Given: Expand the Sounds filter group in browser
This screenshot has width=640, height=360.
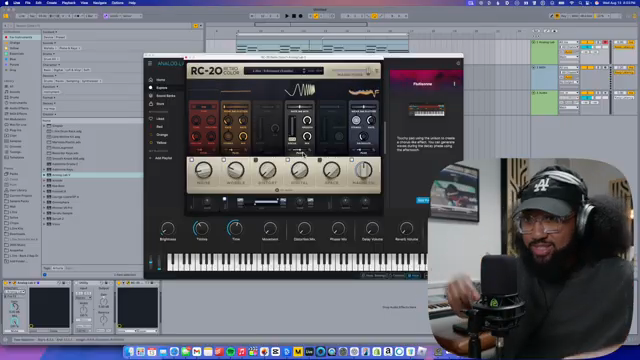Looking at the screenshot, I should click(x=49, y=43).
